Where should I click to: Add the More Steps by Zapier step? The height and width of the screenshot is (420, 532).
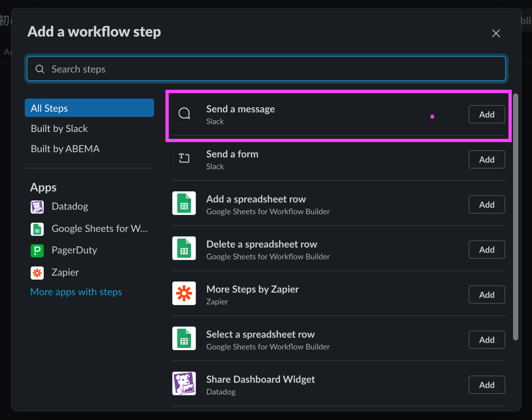point(487,295)
